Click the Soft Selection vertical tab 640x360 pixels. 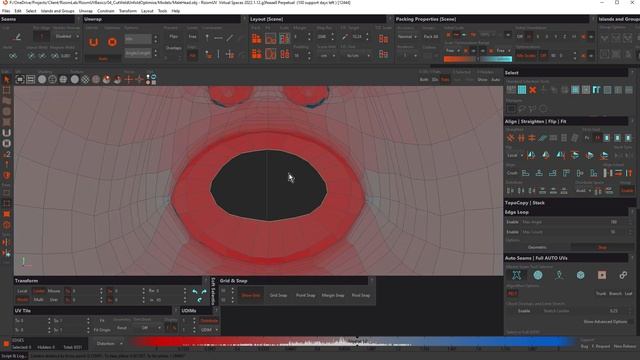[213, 291]
